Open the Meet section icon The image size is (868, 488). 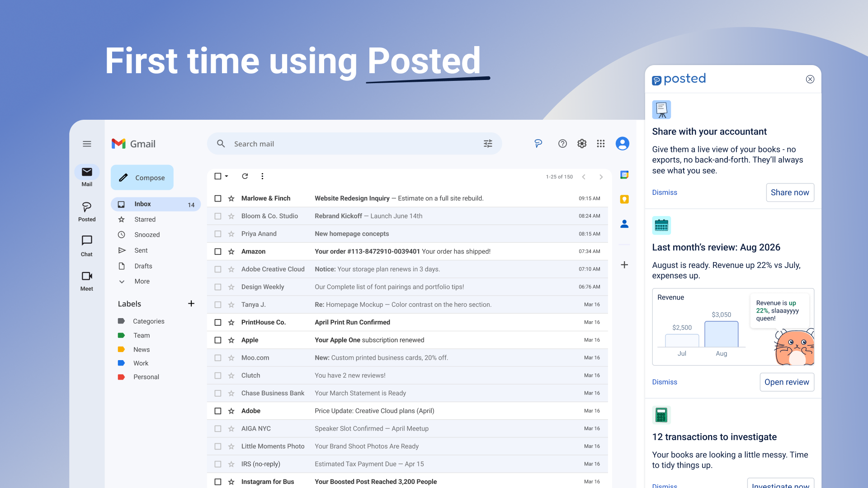pyautogui.click(x=87, y=276)
